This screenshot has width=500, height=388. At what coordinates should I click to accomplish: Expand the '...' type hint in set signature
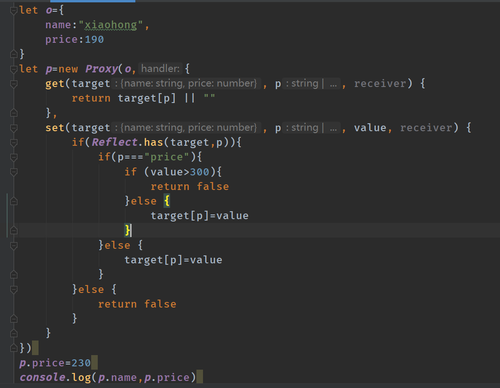(333, 128)
